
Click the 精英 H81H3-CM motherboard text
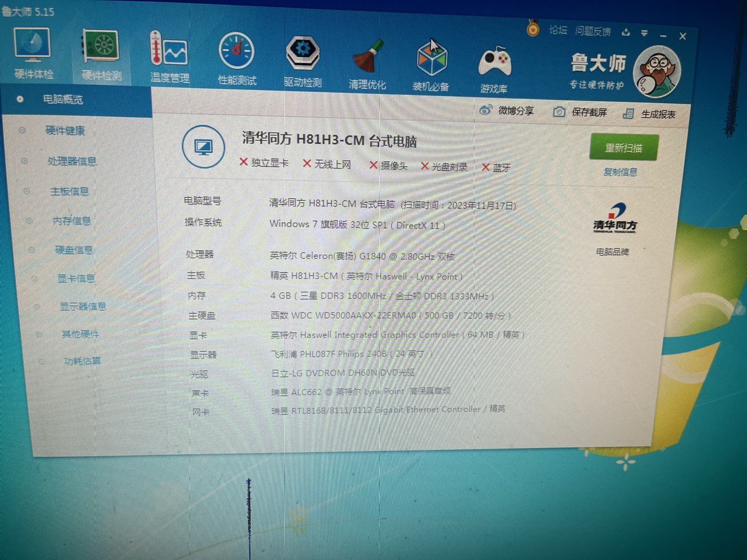366,276
